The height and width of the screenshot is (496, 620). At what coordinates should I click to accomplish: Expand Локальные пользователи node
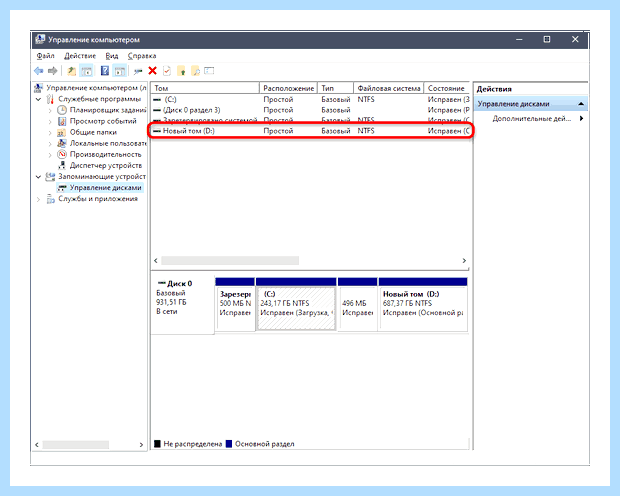click(x=50, y=144)
